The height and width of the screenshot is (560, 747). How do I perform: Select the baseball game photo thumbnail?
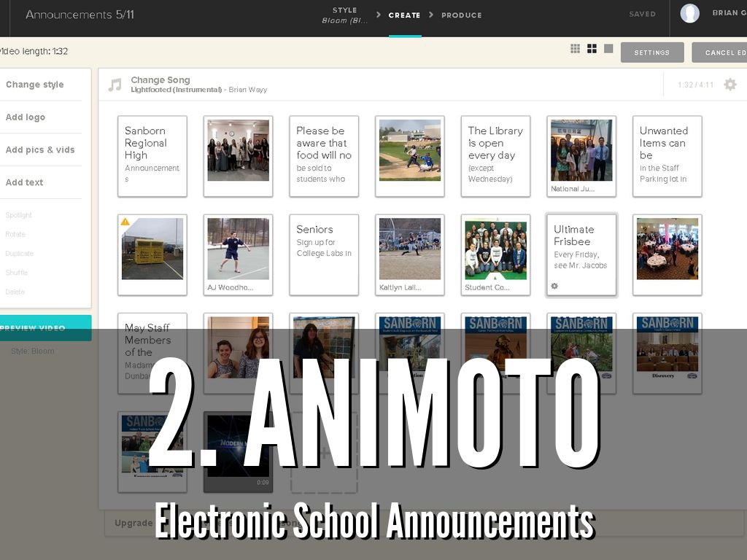tap(410, 150)
